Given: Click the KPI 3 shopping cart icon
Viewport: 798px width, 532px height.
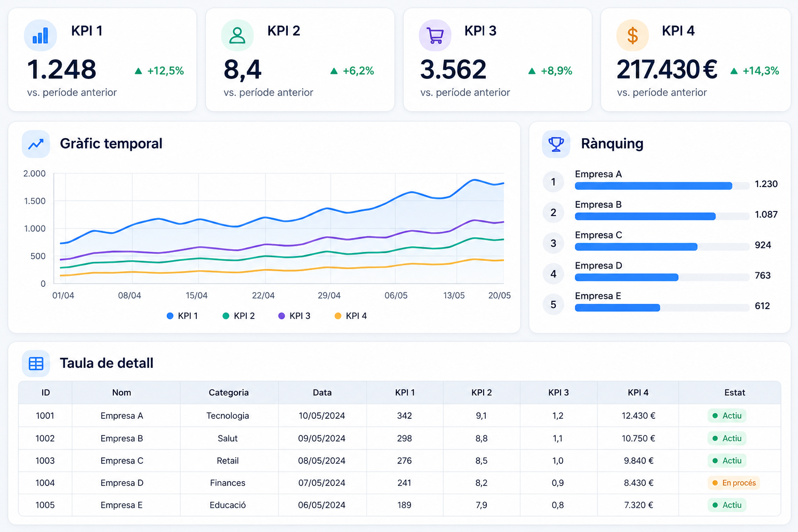Looking at the screenshot, I should (x=435, y=35).
